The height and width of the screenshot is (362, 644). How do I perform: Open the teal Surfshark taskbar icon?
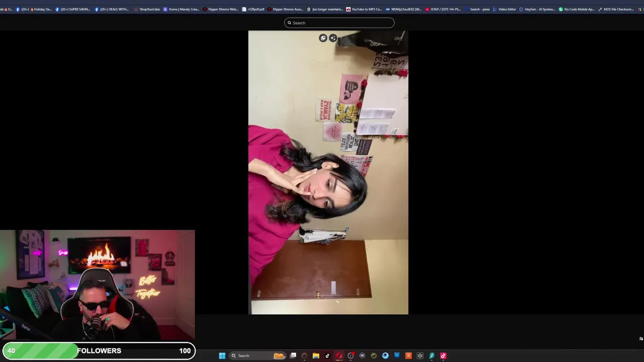point(432,355)
